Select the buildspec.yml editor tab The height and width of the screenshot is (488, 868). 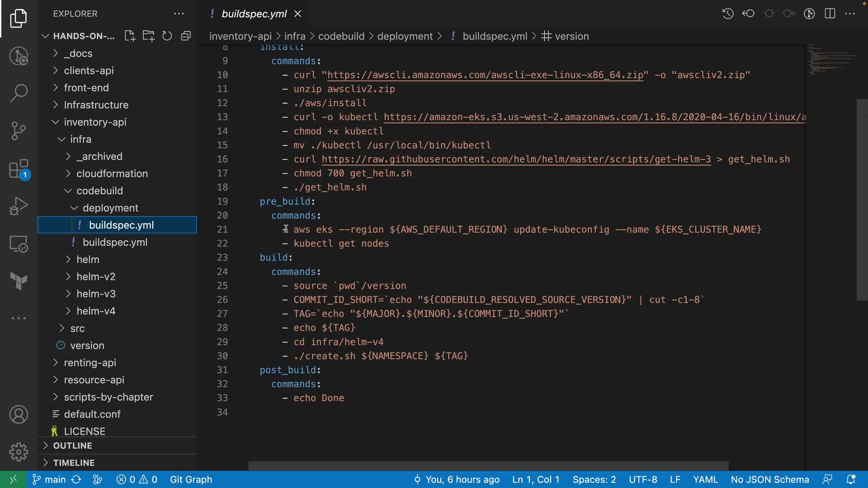(x=254, y=14)
